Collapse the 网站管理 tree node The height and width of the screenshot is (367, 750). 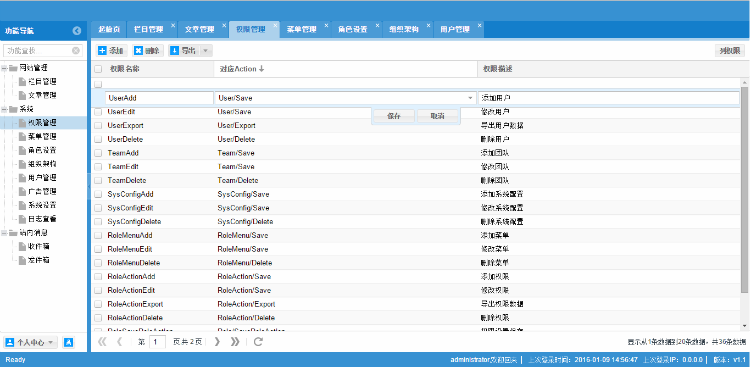[4, 68]
